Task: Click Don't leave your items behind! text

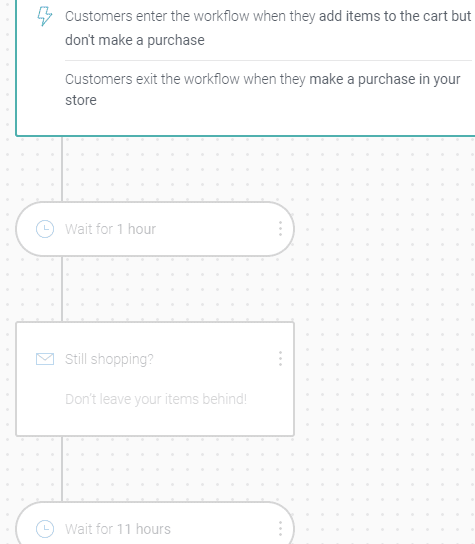Action: pos(156,399)
